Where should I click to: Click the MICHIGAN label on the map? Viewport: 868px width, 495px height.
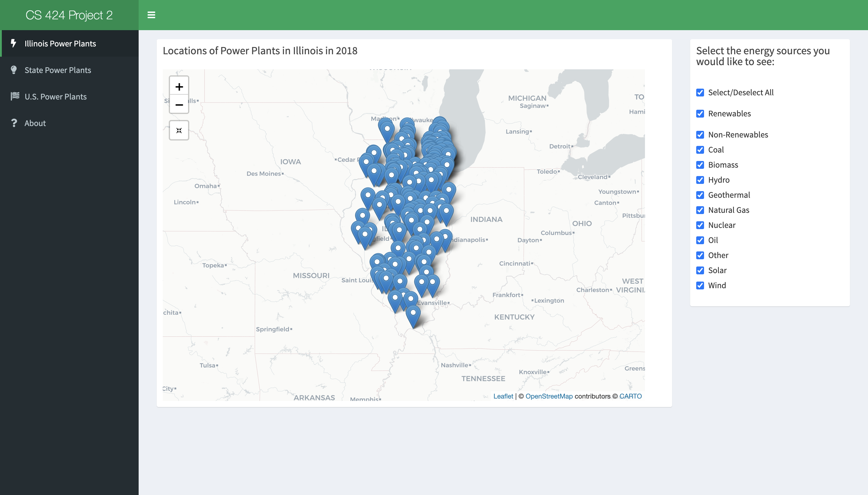[527, 98]
